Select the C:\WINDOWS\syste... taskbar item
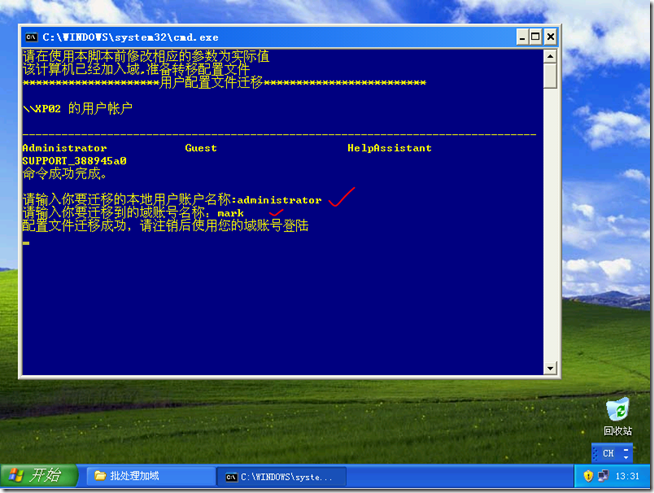 (x=282, y=477)
